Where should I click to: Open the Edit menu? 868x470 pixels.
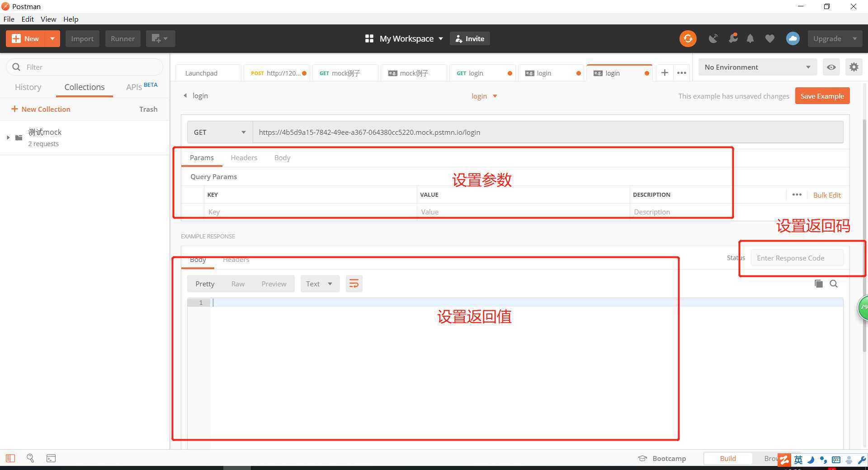pos(28,19)
